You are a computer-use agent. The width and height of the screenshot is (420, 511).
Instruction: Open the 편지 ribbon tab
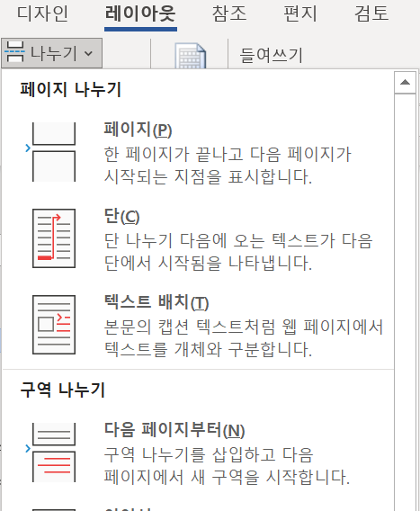(300, 13)
